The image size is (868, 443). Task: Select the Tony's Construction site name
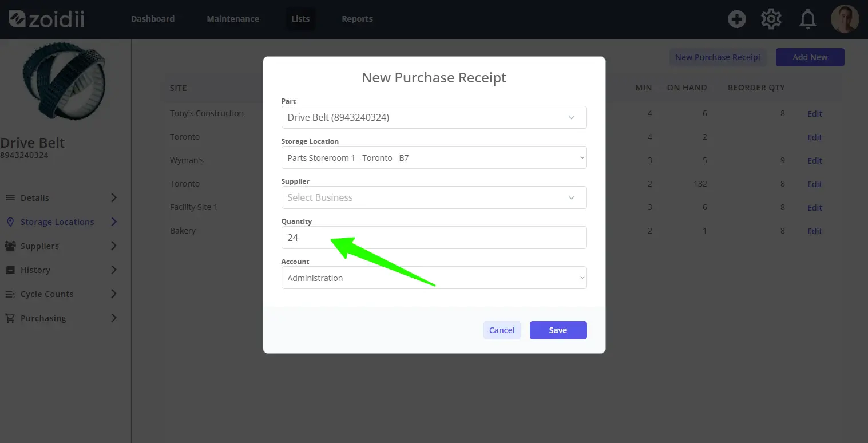(x=207, y=113)
